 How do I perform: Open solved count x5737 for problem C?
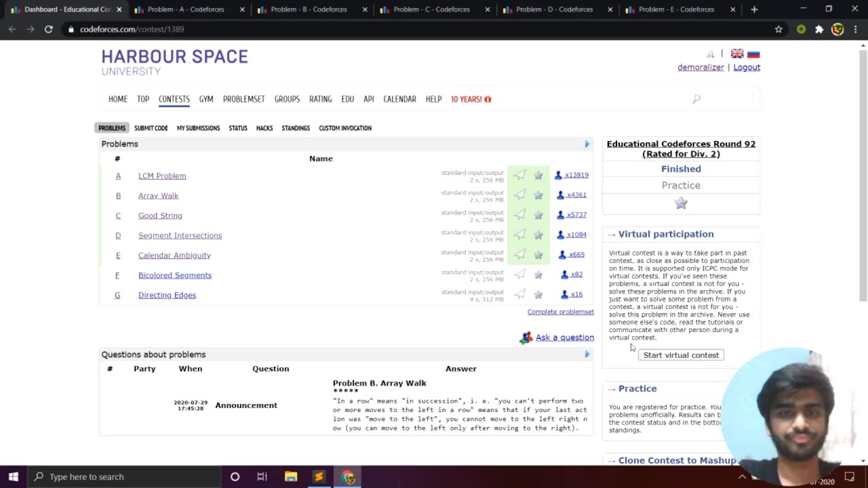pyautogui.click(x=572, y=215)
